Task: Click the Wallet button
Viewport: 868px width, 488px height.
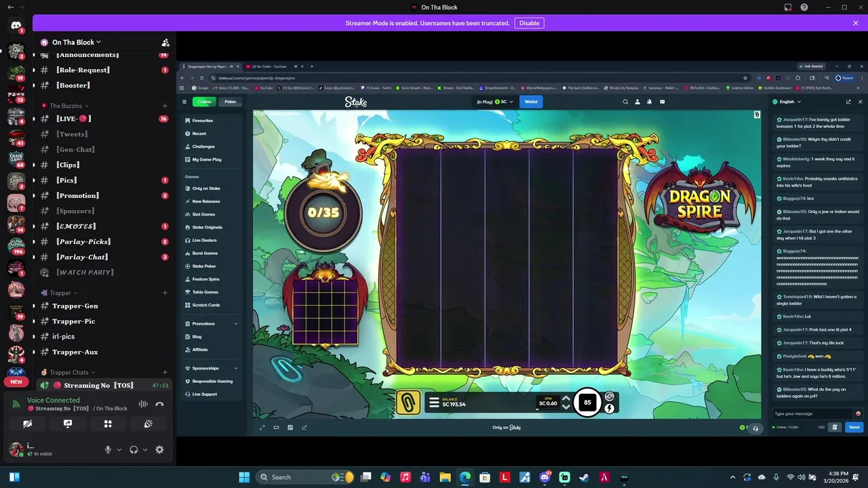Action: pyautogui.click(x=531, y=102)
